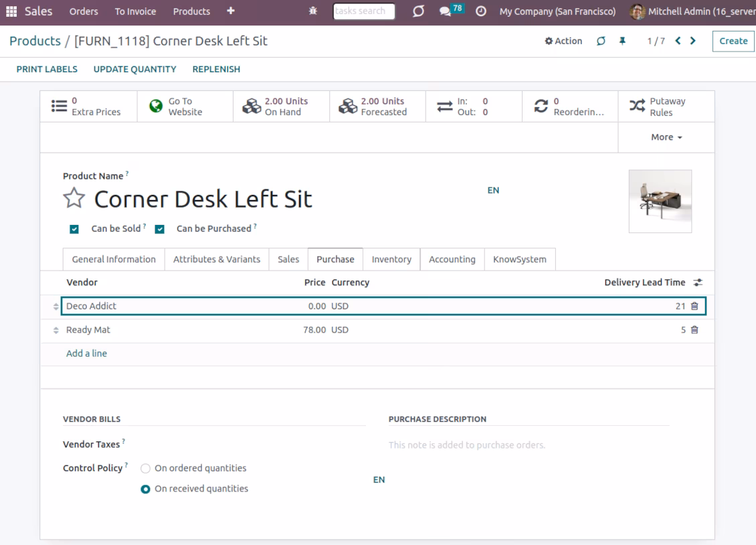The width and height of the screenshot is (756, 545).
Task: Toggle Can be Purchased checkbox
Action: 160,229
